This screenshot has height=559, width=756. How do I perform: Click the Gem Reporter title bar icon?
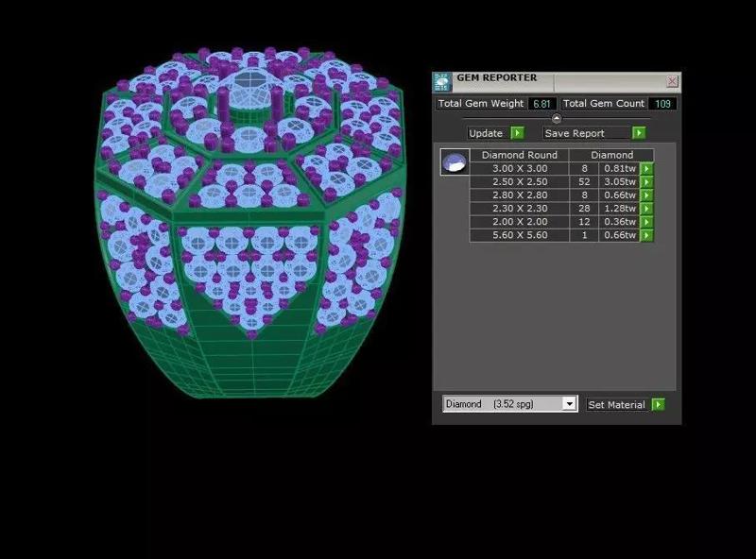[x=442, y=82]
